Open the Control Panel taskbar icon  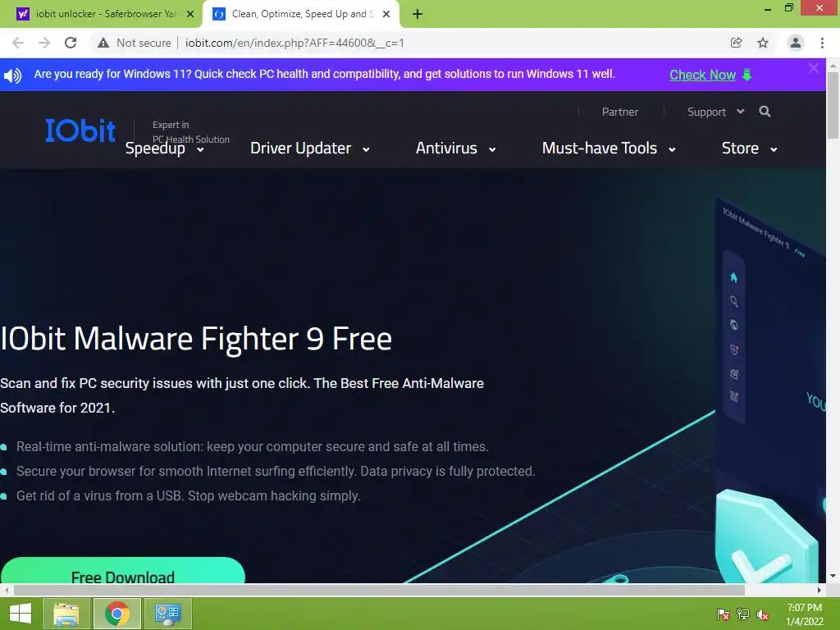[x=167, y=614]
